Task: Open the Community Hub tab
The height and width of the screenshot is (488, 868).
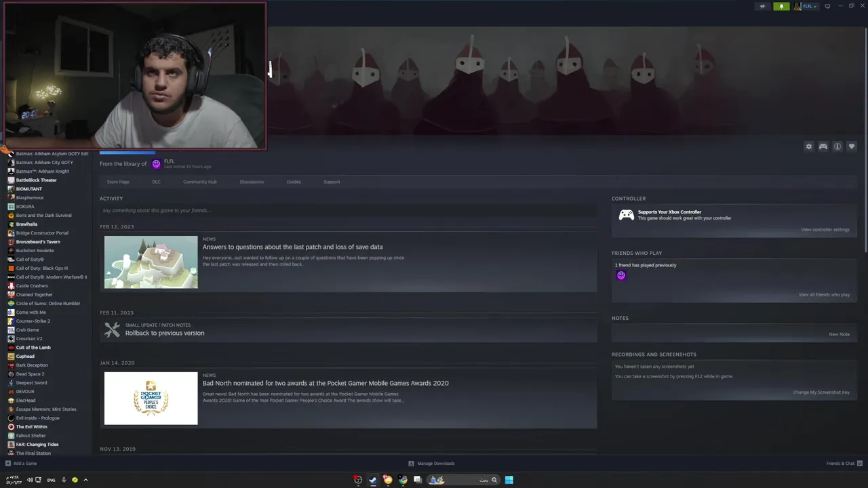Action: pyautogui.click(x=200, y=182)
